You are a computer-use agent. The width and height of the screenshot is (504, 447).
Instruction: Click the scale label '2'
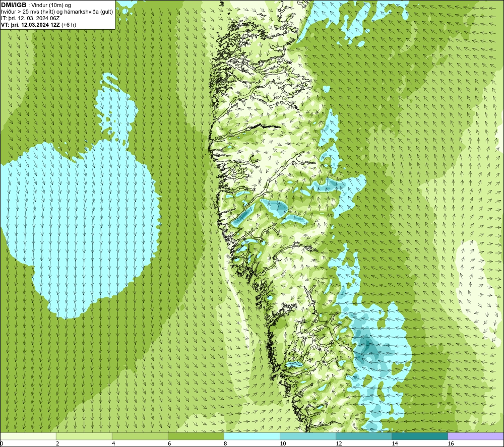57,443
